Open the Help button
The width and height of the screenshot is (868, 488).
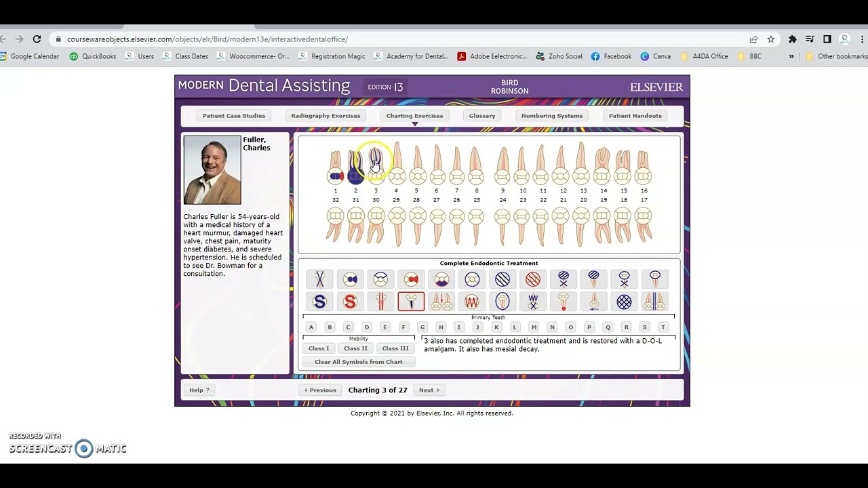click(199, 390)
